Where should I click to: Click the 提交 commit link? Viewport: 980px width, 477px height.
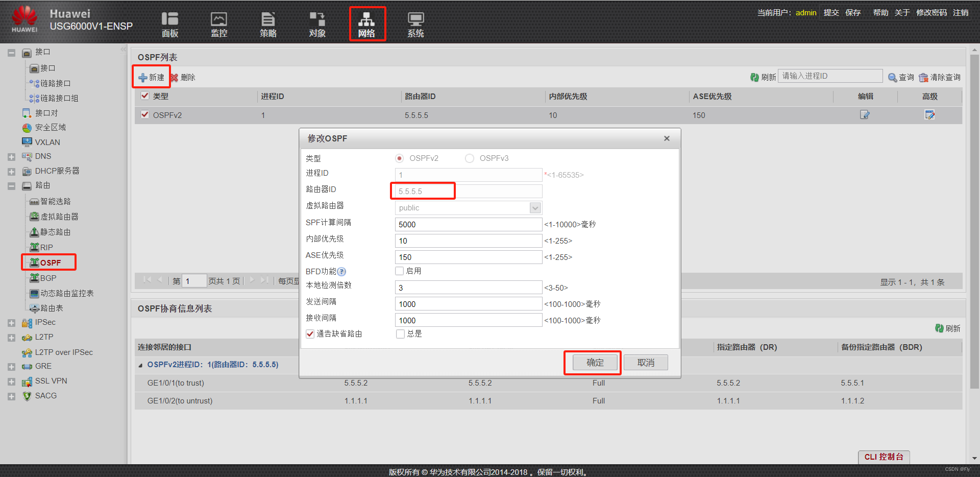click(x=831, y=12)
